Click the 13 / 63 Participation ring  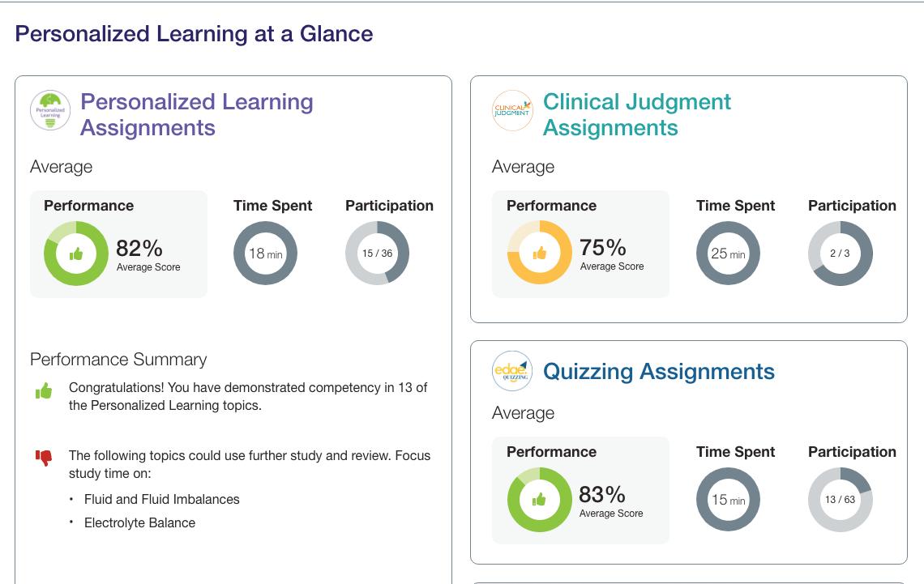(x=840, y=500)
